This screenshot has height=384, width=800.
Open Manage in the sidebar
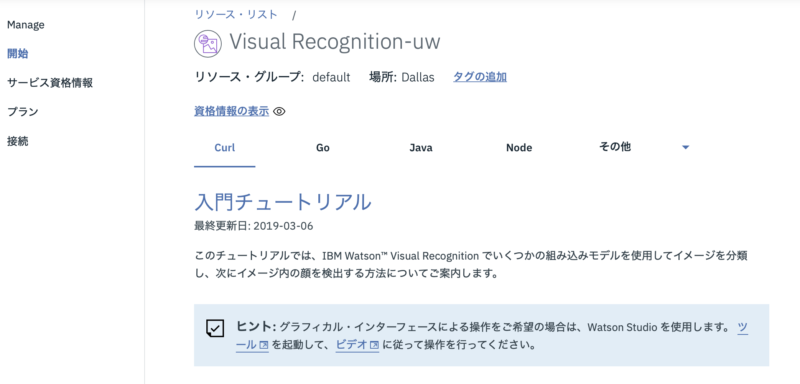pos(26,24)
